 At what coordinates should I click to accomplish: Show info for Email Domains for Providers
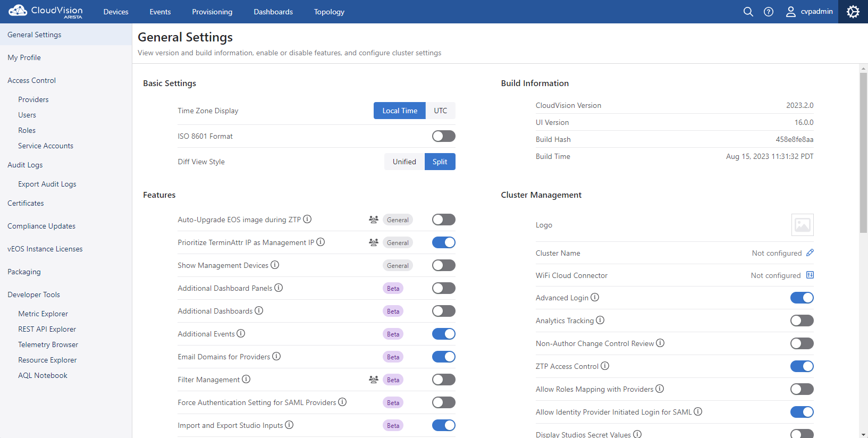click(x=276, y=356)
